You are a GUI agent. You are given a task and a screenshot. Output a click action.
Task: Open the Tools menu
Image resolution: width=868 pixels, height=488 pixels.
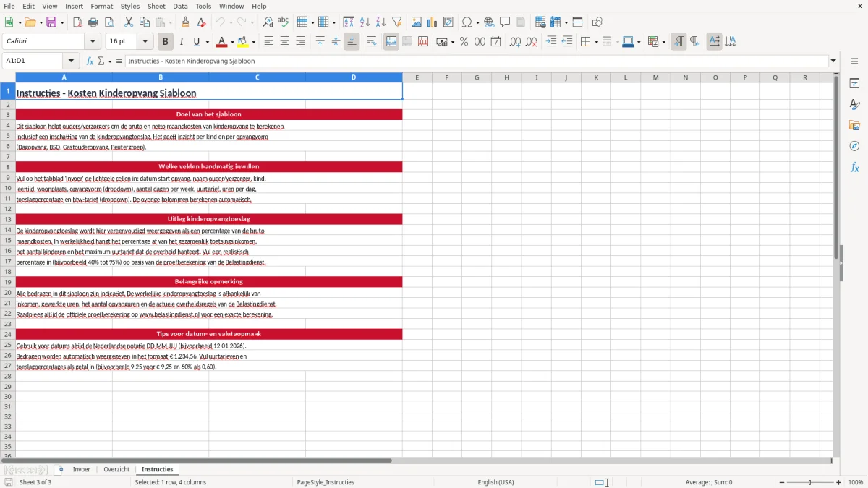(x=203, y=6)
